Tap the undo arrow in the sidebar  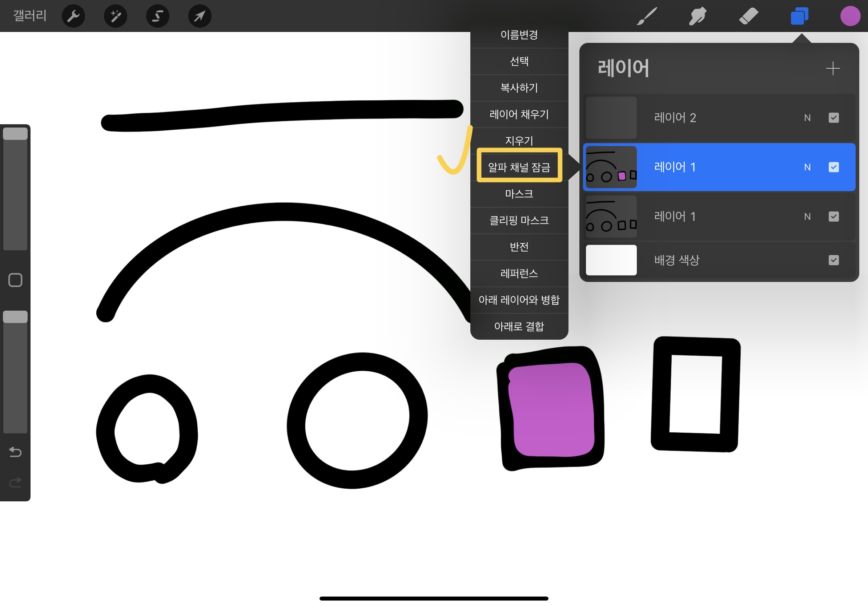click(15, 452)
